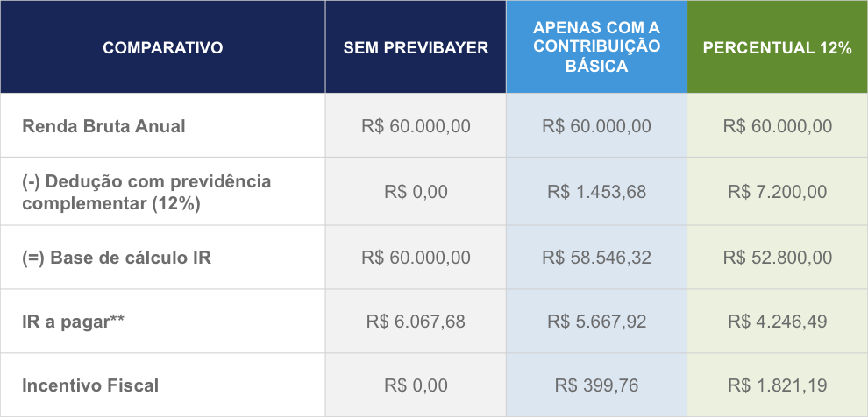868x417 pixels.
Task: Select the PERCENTUAL 12% column header
Action: point(777,47)
